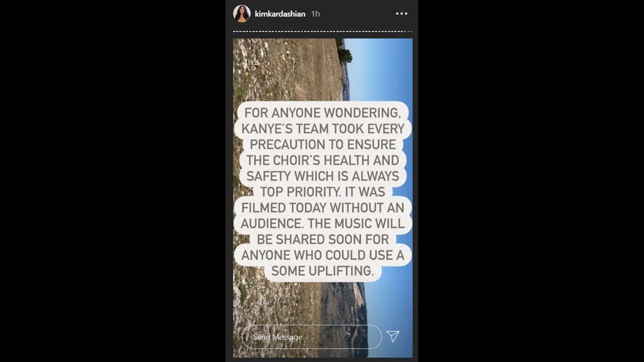
Task: Click the "TOP PRIORITY. IT WAS" line
Action: click(323, 191)
